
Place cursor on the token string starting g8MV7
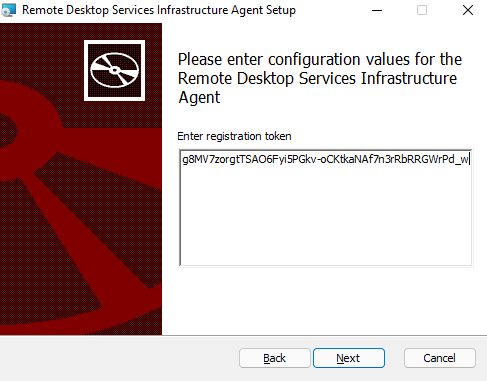325,159
